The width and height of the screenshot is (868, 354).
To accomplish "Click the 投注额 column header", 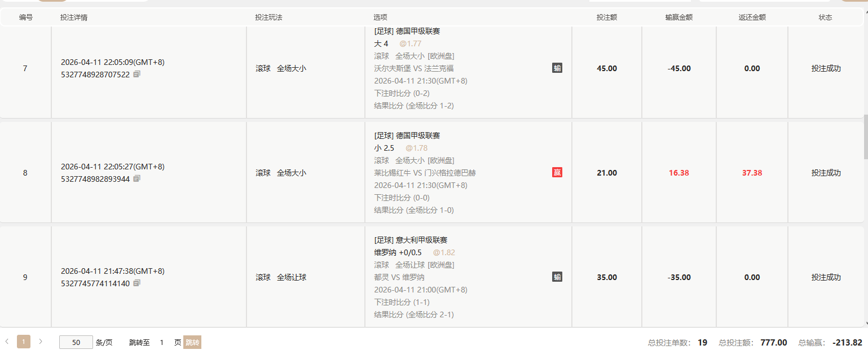I will pos(607,18).
